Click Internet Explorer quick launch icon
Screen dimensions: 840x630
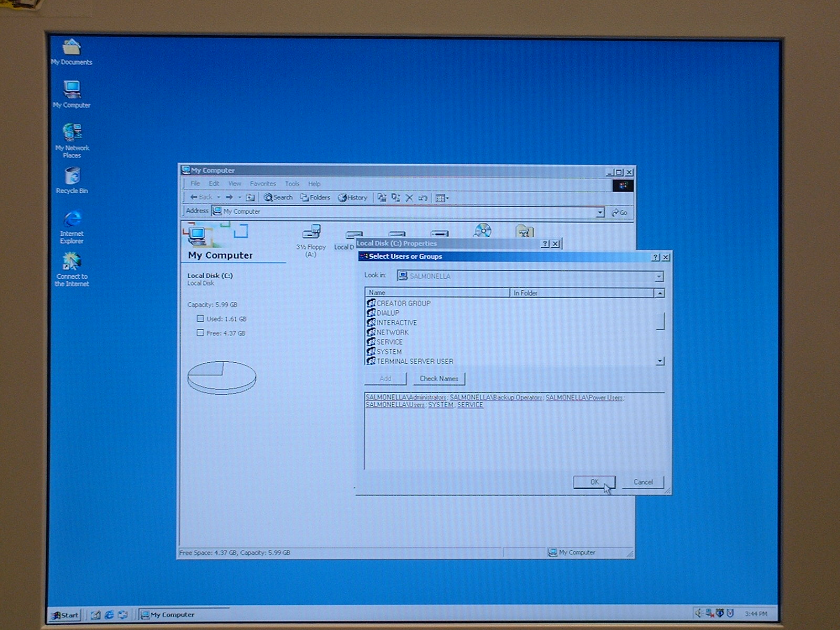[109, 614]
